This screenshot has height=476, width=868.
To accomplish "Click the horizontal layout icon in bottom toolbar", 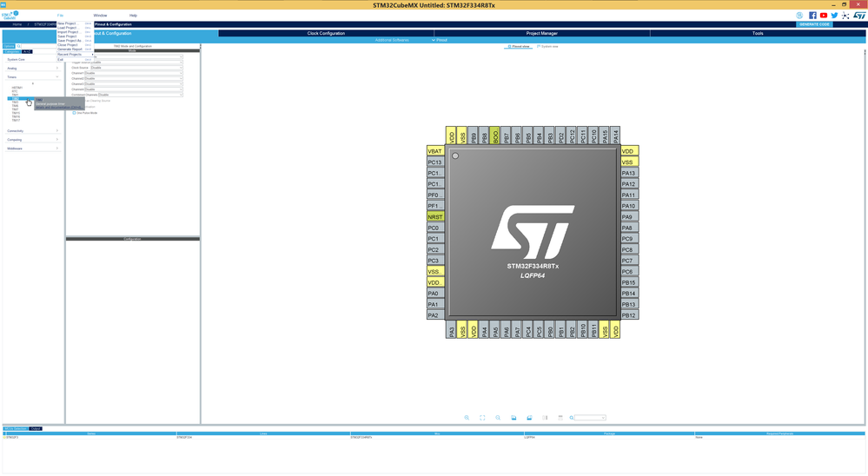I will tap(560, 418).
